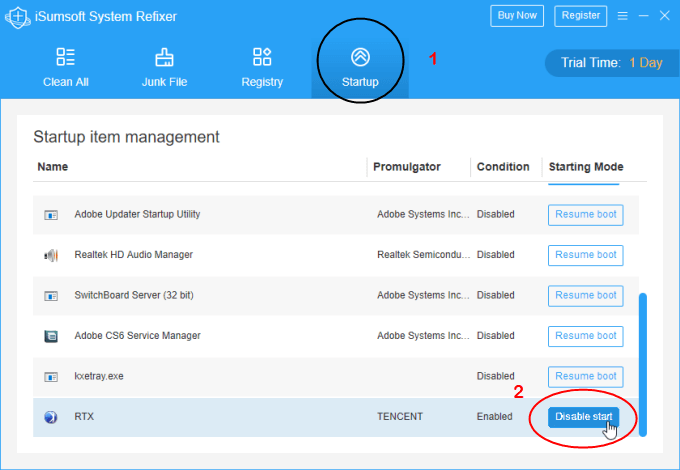Open the Junk File tab
The width and height of the screenshot is (680, 470).
tap(164, 68)
